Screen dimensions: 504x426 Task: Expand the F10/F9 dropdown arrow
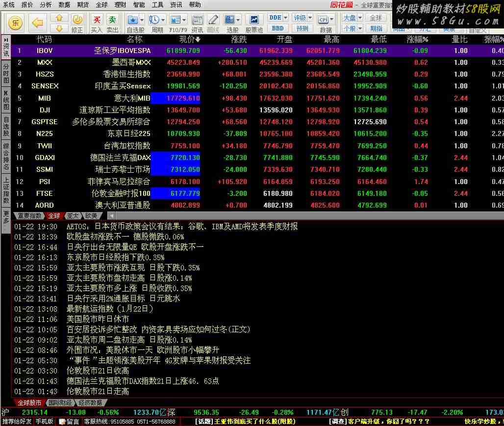coord(184,20)
